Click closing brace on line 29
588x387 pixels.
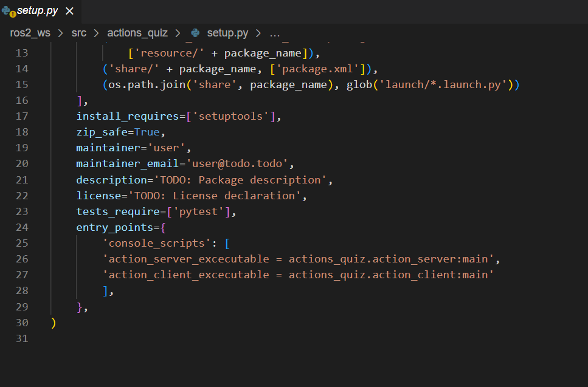[x=79, y=307]
